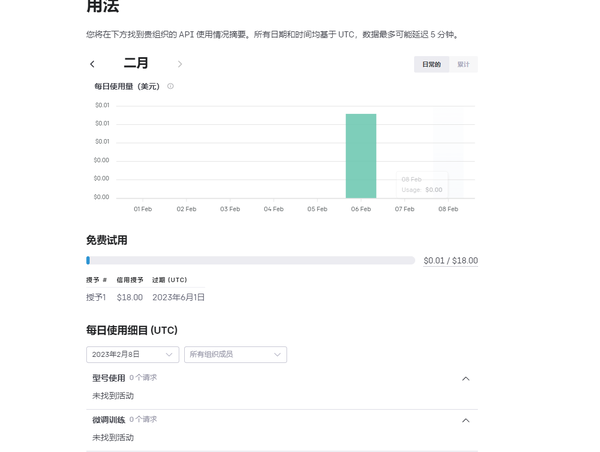Select the 日常的 view toggle
Image resolution: width=600 pixels, height=452 pixels.
pos(431,64)
